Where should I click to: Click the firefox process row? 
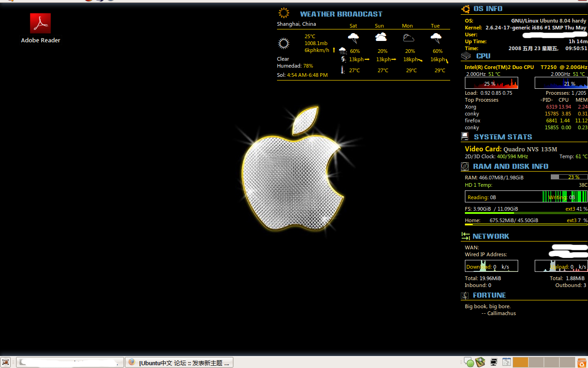point(526,121)
